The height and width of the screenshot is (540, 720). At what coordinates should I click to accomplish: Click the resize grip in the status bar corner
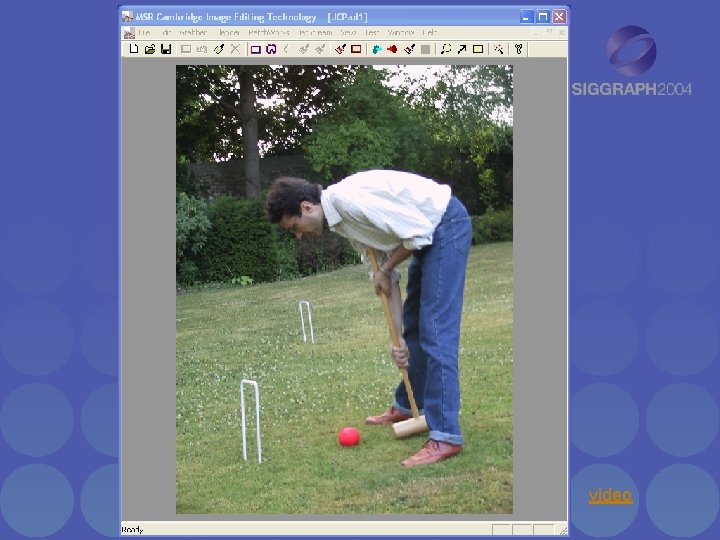click(x=563, y=531)
